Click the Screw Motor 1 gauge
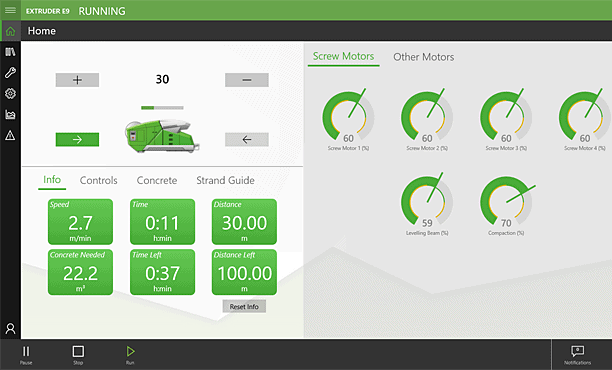Screen dimensions: 612x370 point(348,119)
